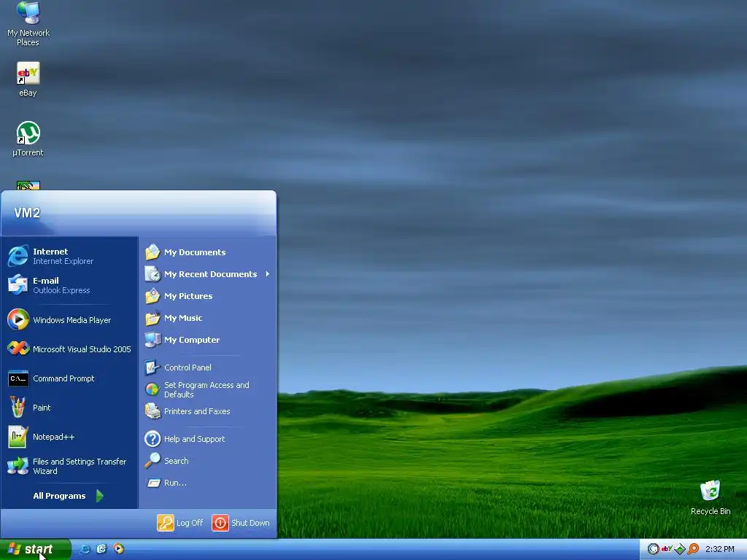Click Windows Media Player quick launch icon
The height and width of the screenshot is (560, 747).
point(119,549)
